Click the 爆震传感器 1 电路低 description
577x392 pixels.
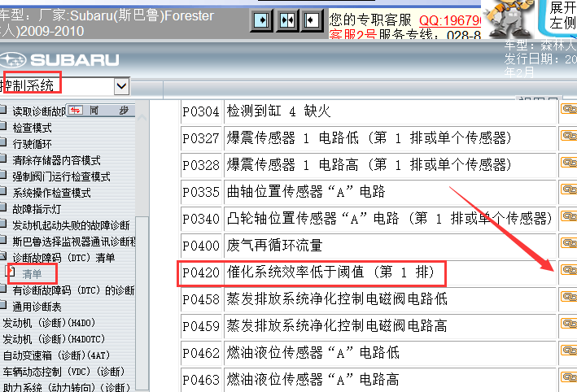tap(369, 138)
